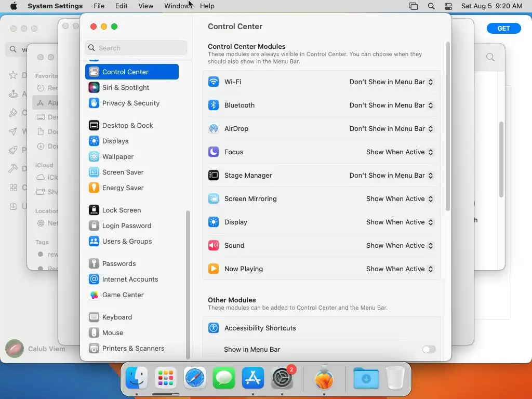Open the Help menu
Image resolution: width=532 pixels, height=399 pixels.
pyautogui.click(x=207, y=6)
